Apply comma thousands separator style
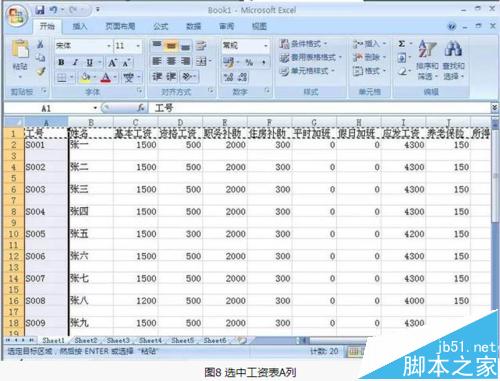The width and height of the screenshot is (500, 381). 264,62
